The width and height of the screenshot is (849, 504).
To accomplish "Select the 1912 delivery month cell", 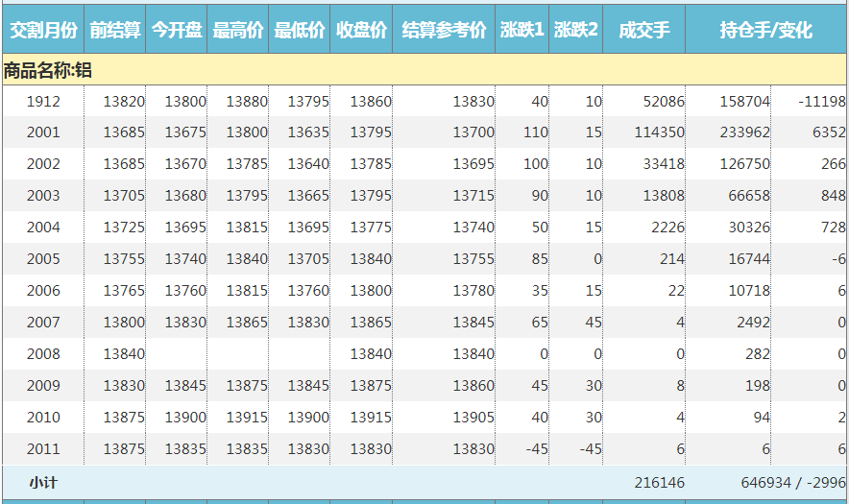I will click(x=42, y=101).
